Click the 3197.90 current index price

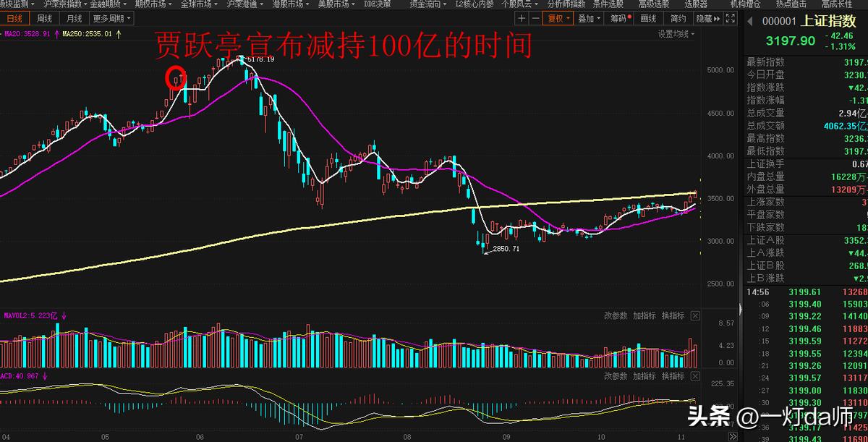pyautogui.click(x=791, y=41)
